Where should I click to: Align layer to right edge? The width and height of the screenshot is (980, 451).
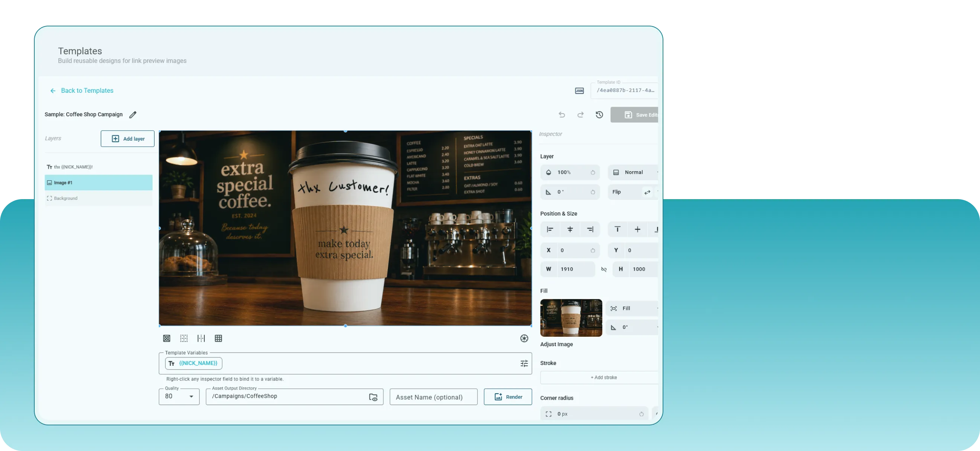[x=590, y=230]
